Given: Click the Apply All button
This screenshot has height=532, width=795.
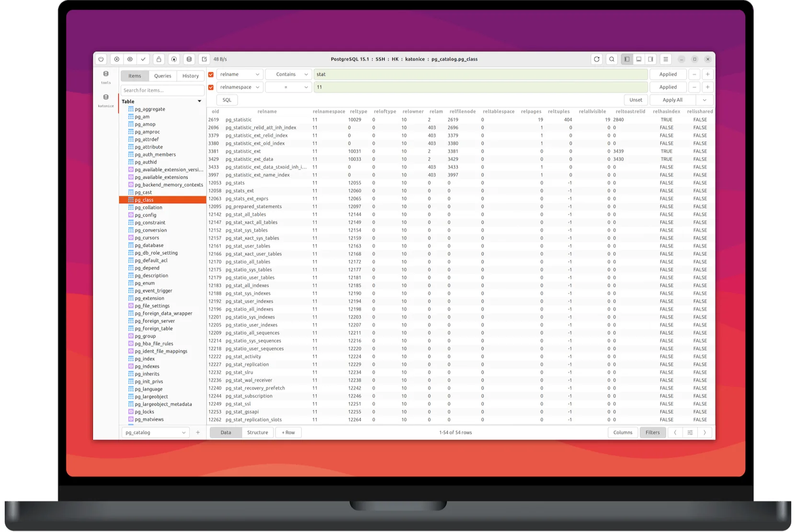Looking at the screenshot, I should [x=673, y=100].
